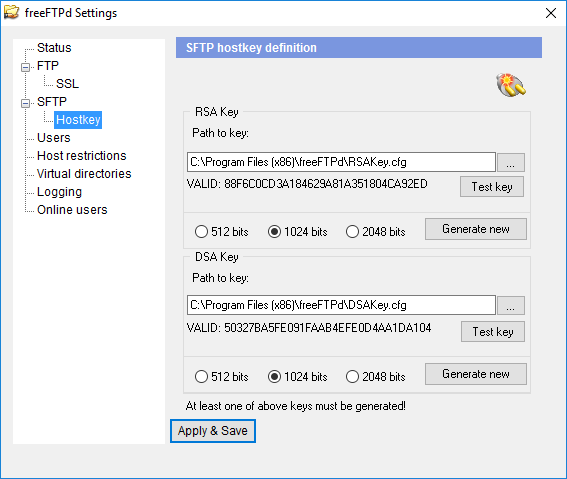The width and height of the screenshot is (567, 479).
Task: Browse for RSA key file path
Action: [x=511, y=162]
